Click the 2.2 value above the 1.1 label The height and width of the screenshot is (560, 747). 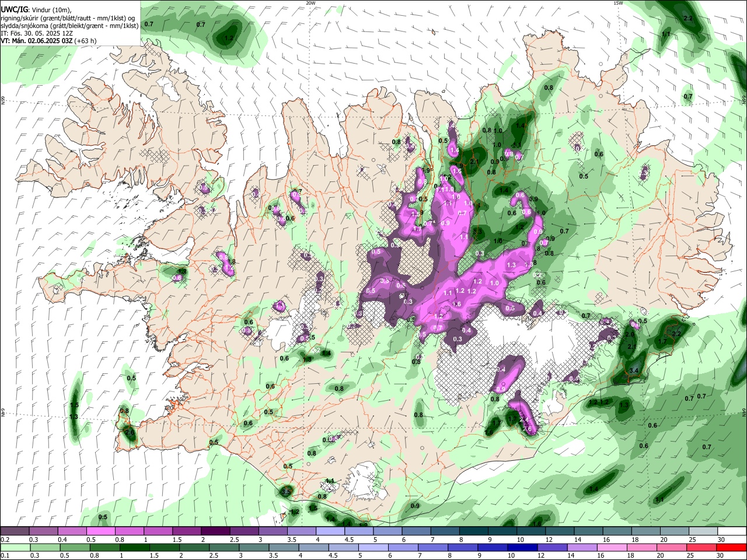[x=687, y=19]
